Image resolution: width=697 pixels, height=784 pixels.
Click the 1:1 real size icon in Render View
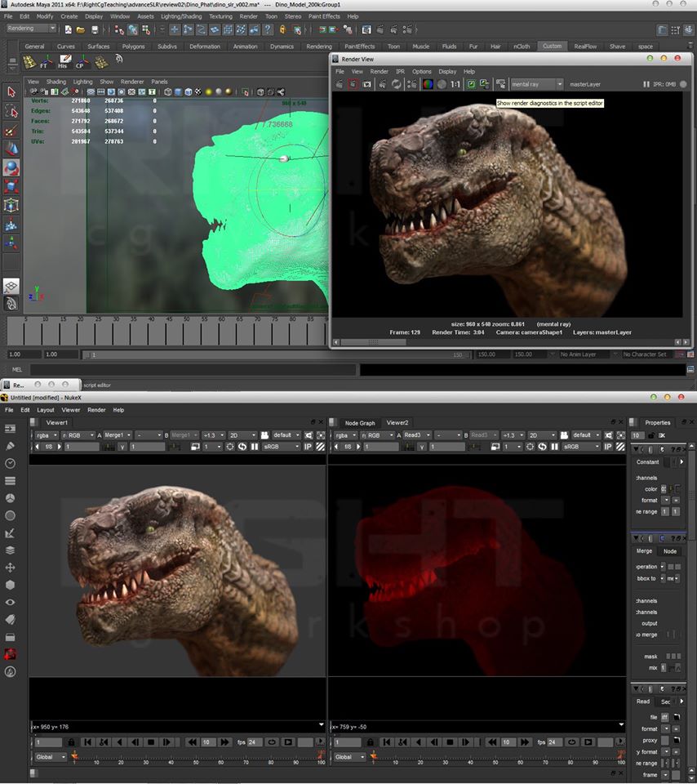tap(455, 84)
